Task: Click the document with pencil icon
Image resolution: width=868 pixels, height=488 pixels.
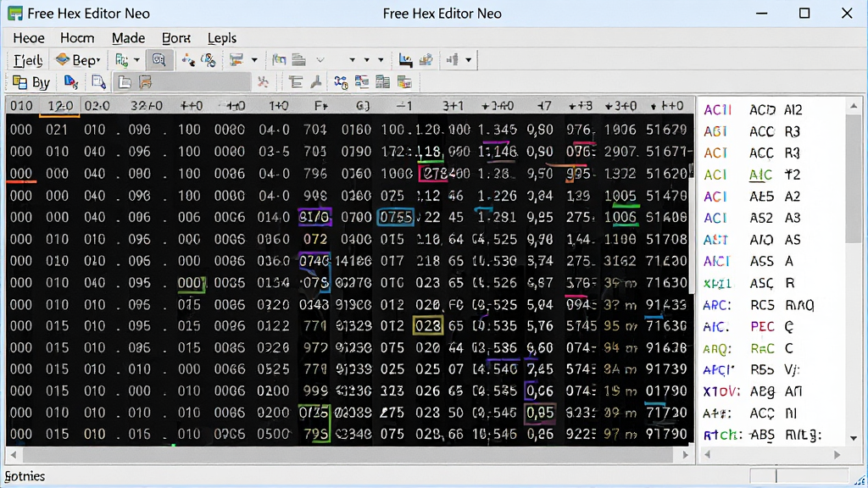Action: coord(98,82)
